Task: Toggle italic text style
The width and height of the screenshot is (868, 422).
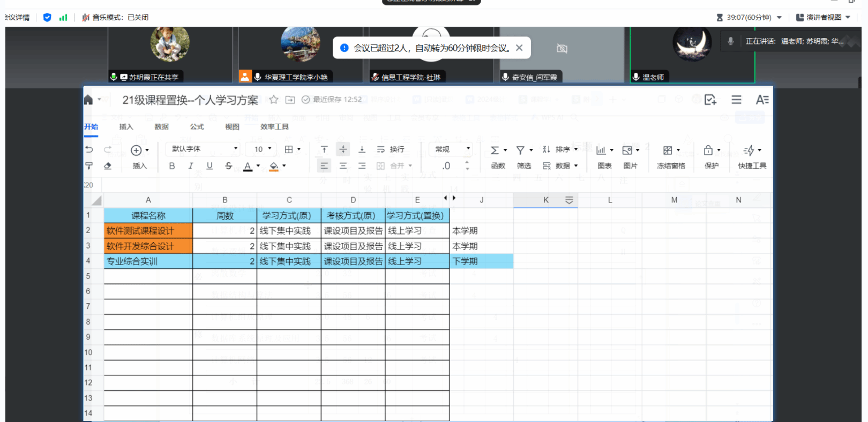Action: tap(191, 166)
